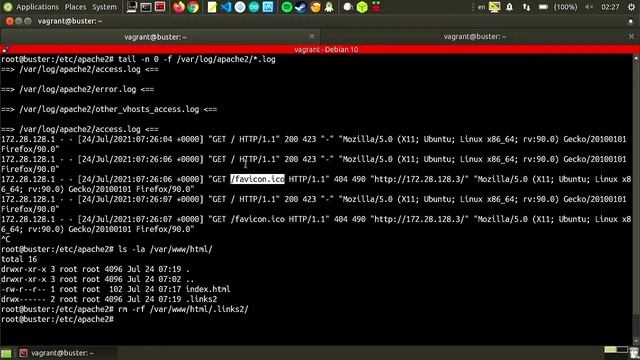Click the last empty shell prompt line
640x360 pixels.
[x=57, y=319]
